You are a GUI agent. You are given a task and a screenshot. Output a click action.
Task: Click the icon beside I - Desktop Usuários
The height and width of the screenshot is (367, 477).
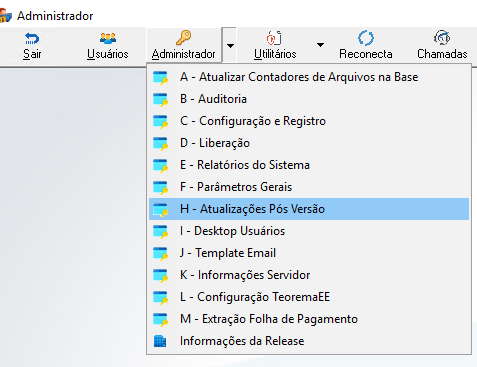pyautogui.click(x=160, y=232)
